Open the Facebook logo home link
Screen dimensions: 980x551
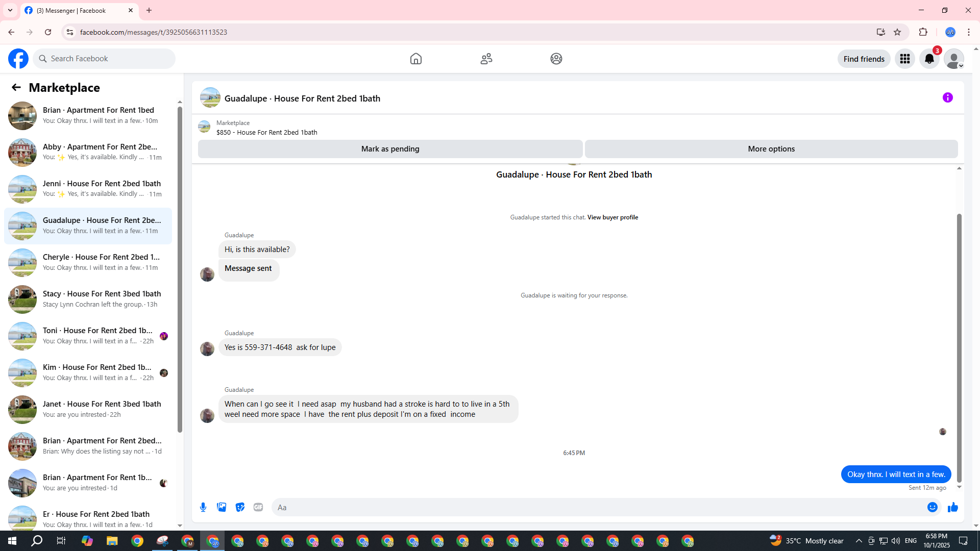[x=18, y=59]
